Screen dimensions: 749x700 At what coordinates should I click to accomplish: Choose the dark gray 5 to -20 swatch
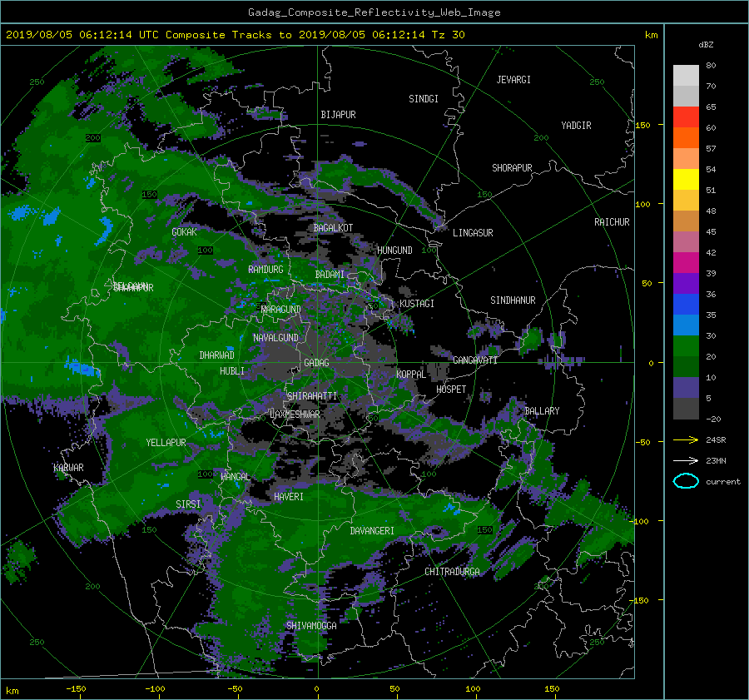tap(686, 409)
